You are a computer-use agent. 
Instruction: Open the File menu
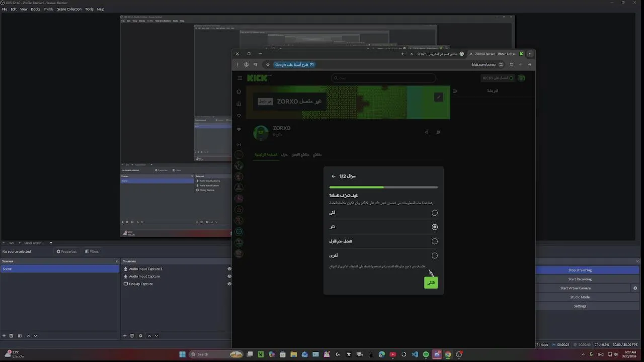click(x=5, y=9)
